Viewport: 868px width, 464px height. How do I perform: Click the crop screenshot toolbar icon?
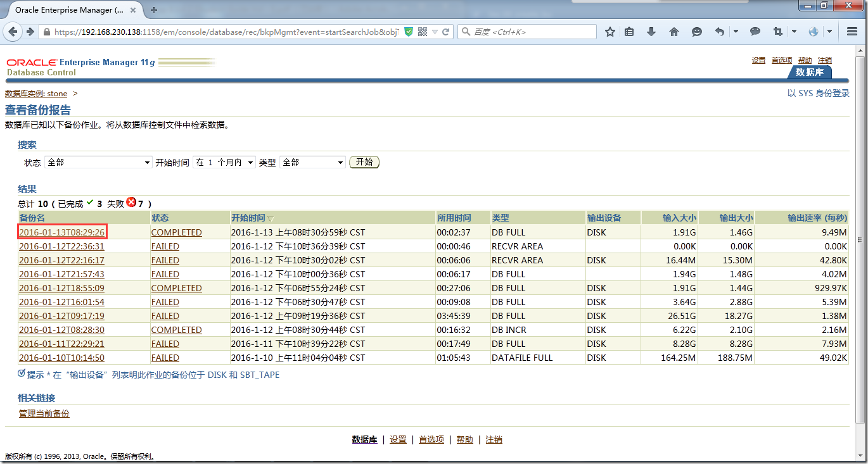click(x=778, y=32)
